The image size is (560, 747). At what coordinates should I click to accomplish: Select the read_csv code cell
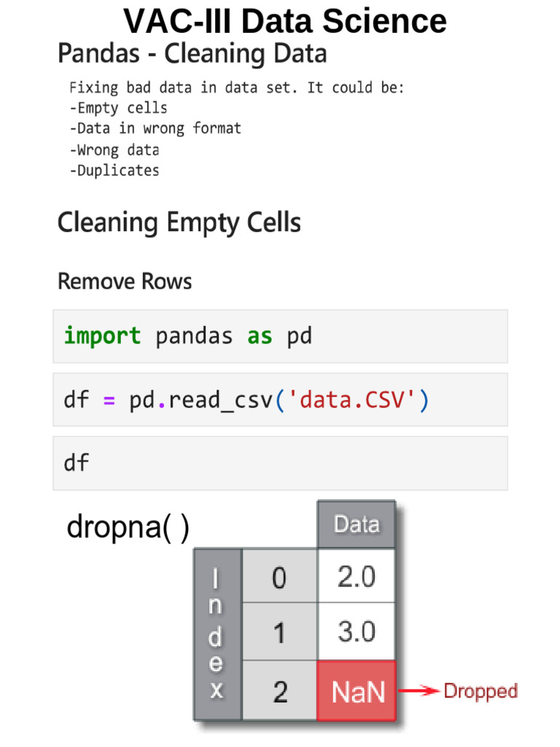pyautogui.click(x=280, y=400)
